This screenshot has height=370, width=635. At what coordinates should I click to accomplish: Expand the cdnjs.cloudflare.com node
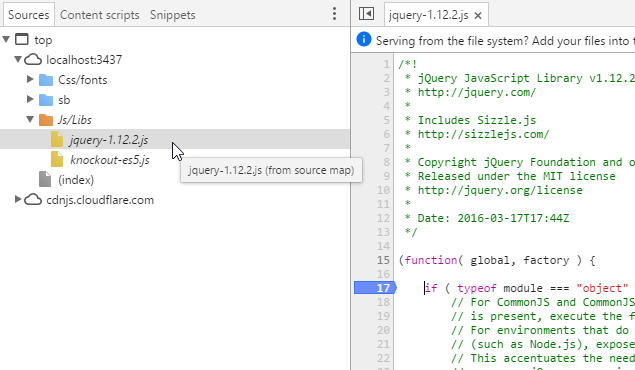point(18,199)
